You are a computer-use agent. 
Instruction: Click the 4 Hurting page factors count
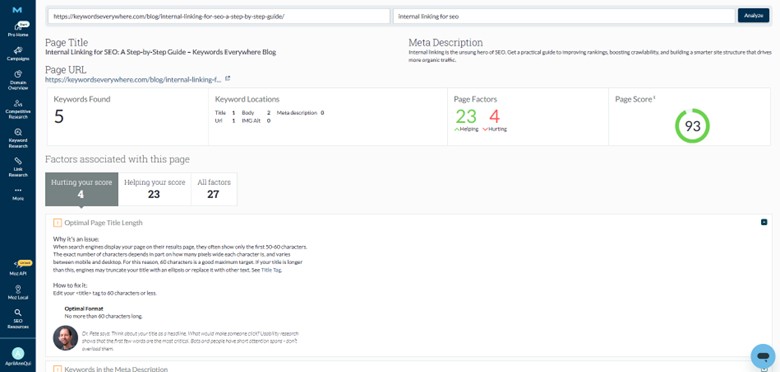pyautogui.click(x=494, y=116)
